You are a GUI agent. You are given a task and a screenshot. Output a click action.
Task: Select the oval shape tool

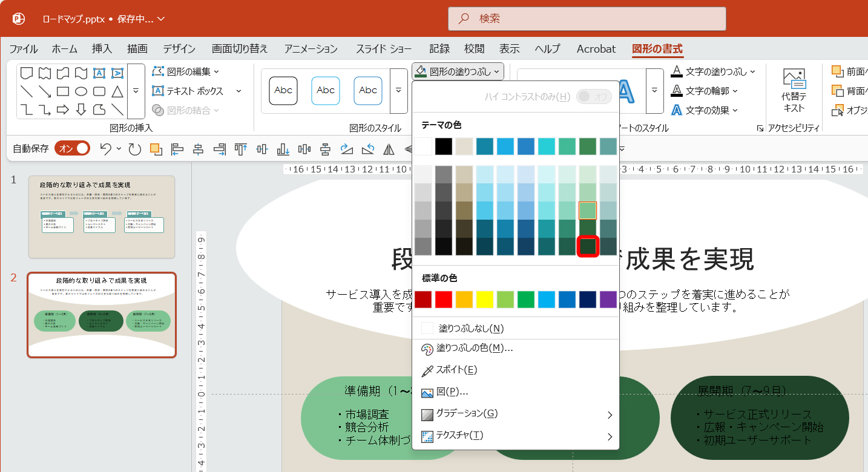click(x=82, y=91)
